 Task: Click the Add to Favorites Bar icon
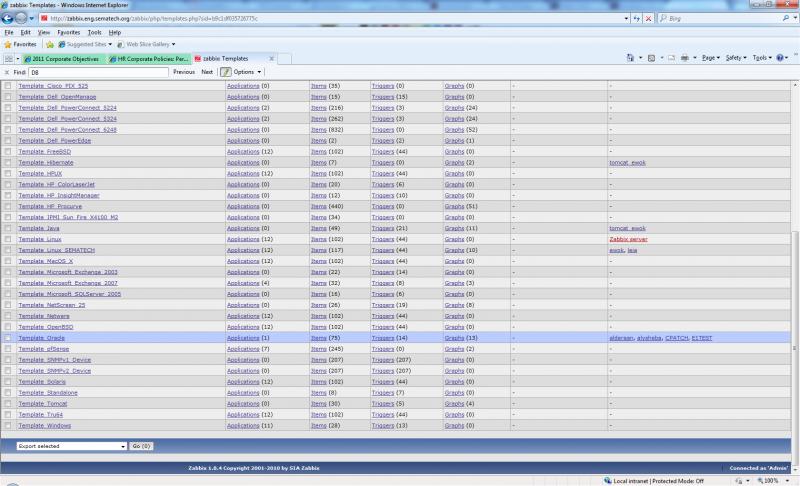coord(49,45)
